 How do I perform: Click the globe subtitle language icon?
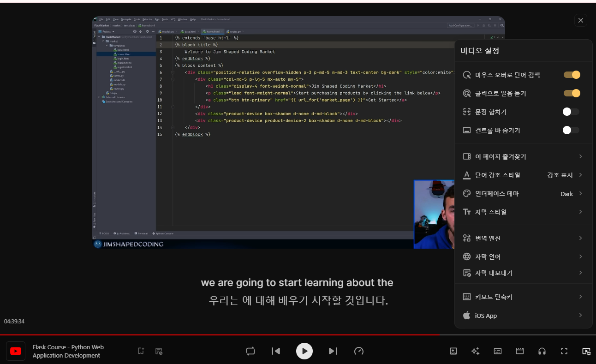click(467, 257)
